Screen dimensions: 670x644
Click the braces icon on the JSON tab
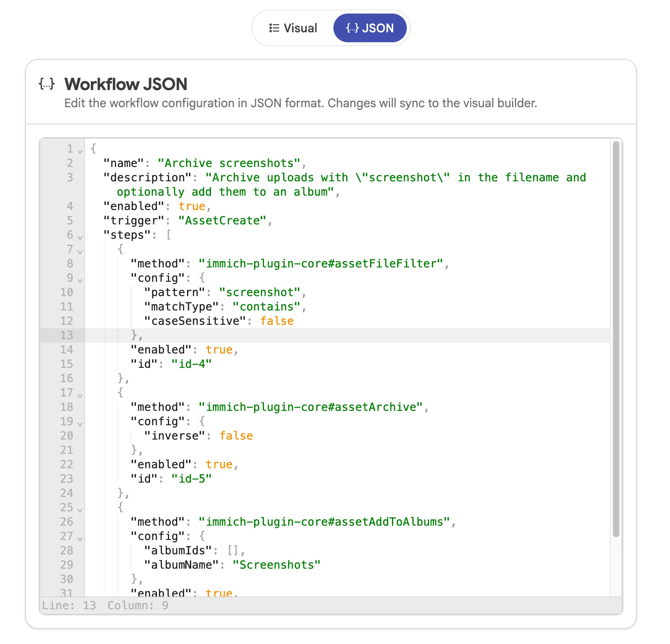point(352,28)
